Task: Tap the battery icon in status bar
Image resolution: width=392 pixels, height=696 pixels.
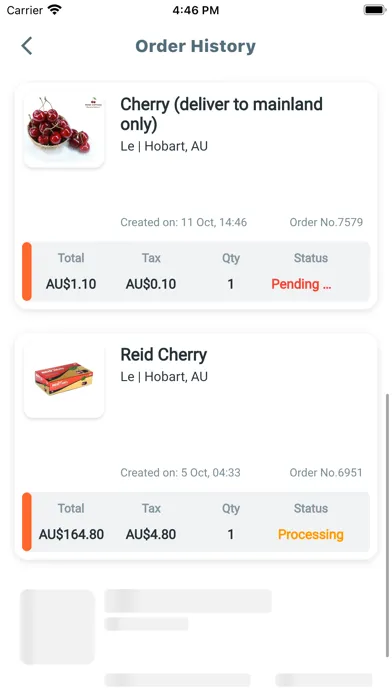Action: tap(375, 10)
